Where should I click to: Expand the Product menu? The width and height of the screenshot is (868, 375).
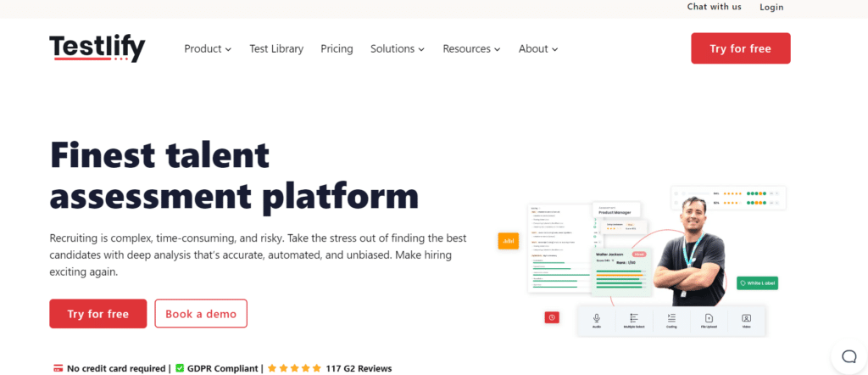click(209, 48)
